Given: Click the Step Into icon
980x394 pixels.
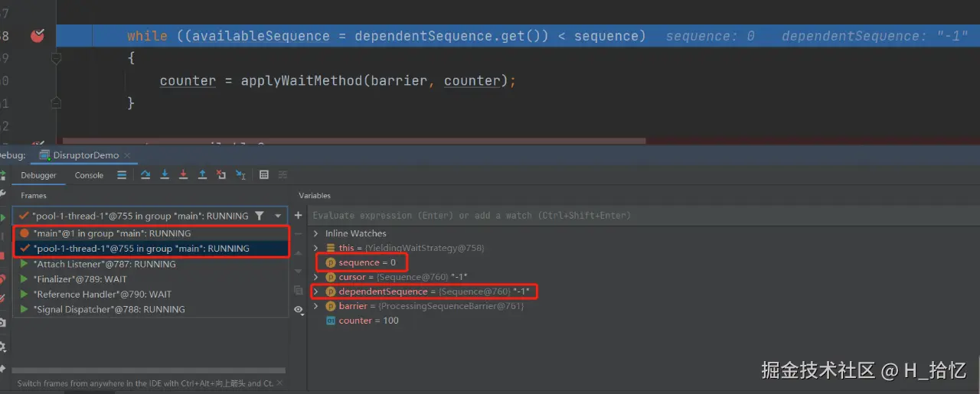Looking at the screenshot, I should point(165,175).
